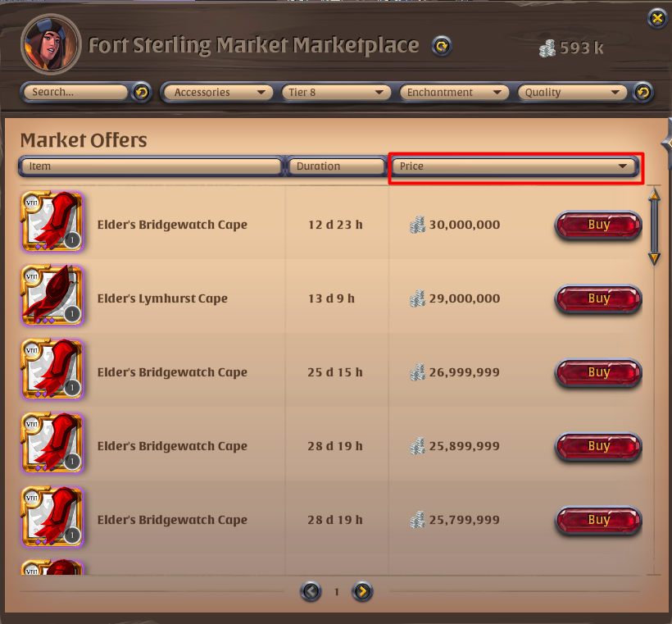Screen dimensions: 672x624
Task: Focus the Search input field
Action: 75,92
